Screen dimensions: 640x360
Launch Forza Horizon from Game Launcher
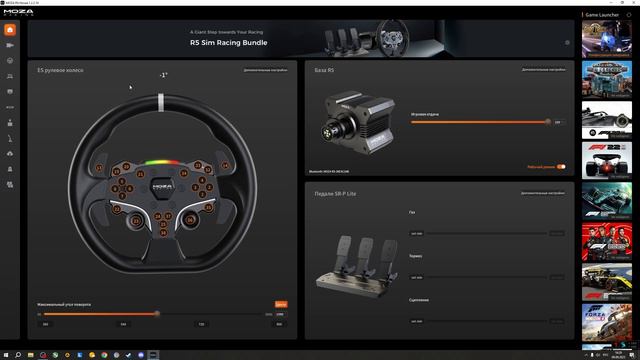(x=607, y=322)
